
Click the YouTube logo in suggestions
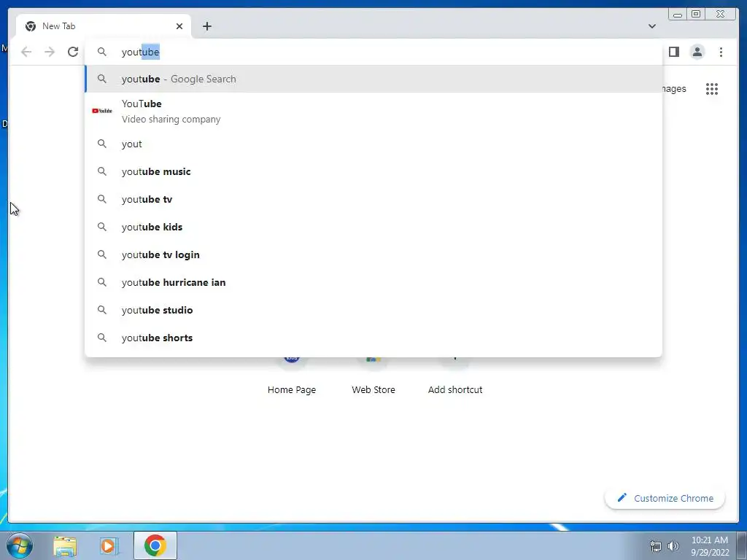[x=102, y=111]
